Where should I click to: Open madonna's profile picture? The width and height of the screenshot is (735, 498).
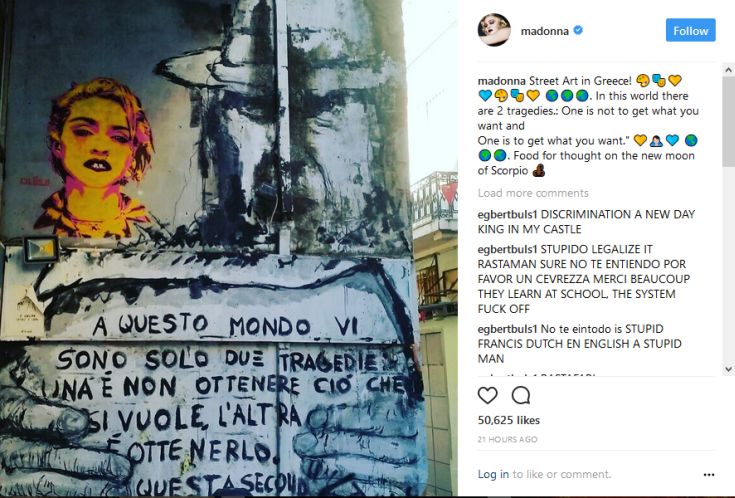point(494,30)
